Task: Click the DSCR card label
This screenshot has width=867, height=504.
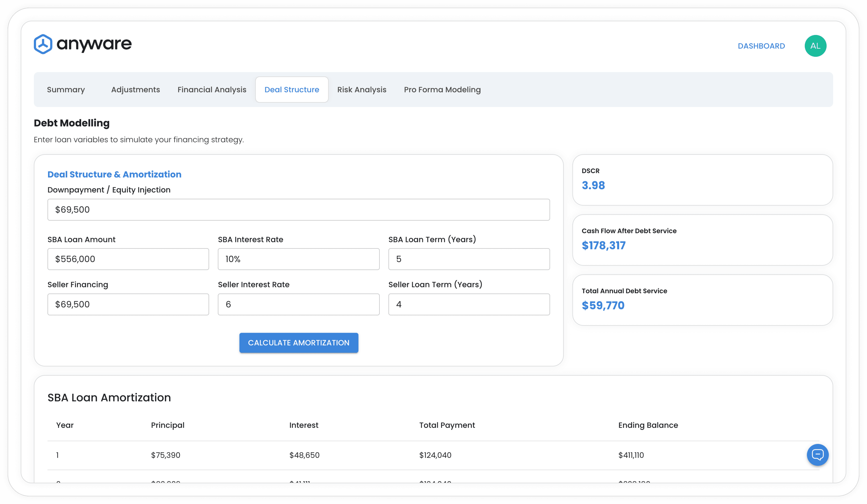Action: 590,171
